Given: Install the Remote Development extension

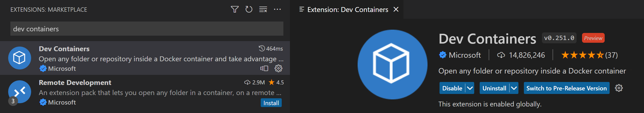Looking at the screenshot, I should click(x=271, y=103).
